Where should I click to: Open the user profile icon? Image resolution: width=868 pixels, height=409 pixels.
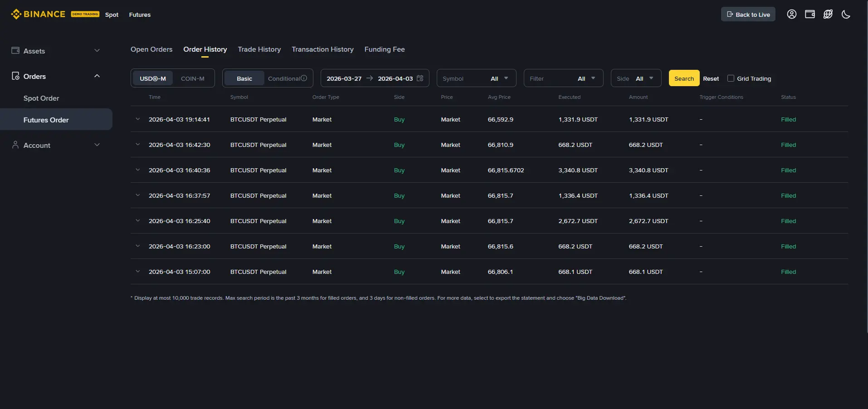[x=791, y=14]
